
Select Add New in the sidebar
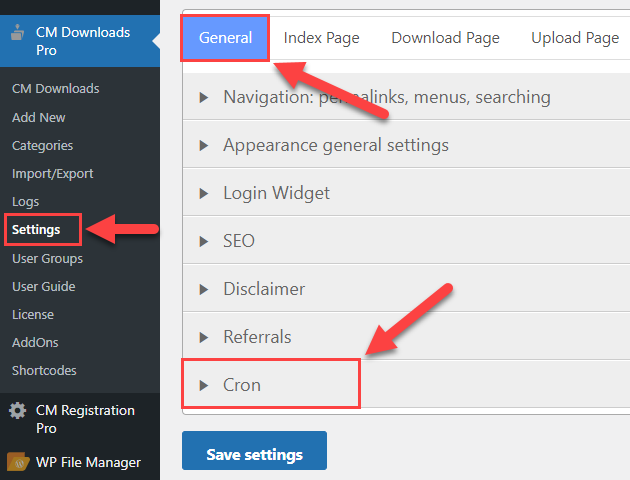39,117
